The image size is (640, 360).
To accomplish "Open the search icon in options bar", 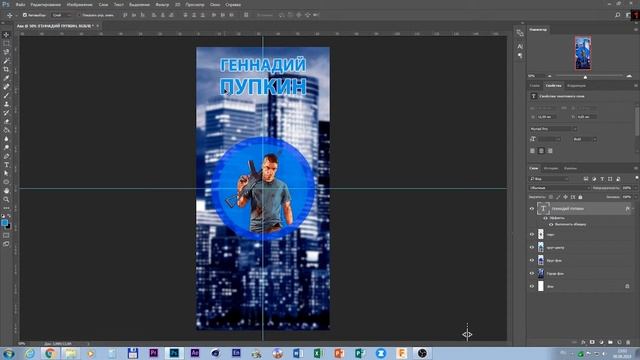I will tap(618, 15).
